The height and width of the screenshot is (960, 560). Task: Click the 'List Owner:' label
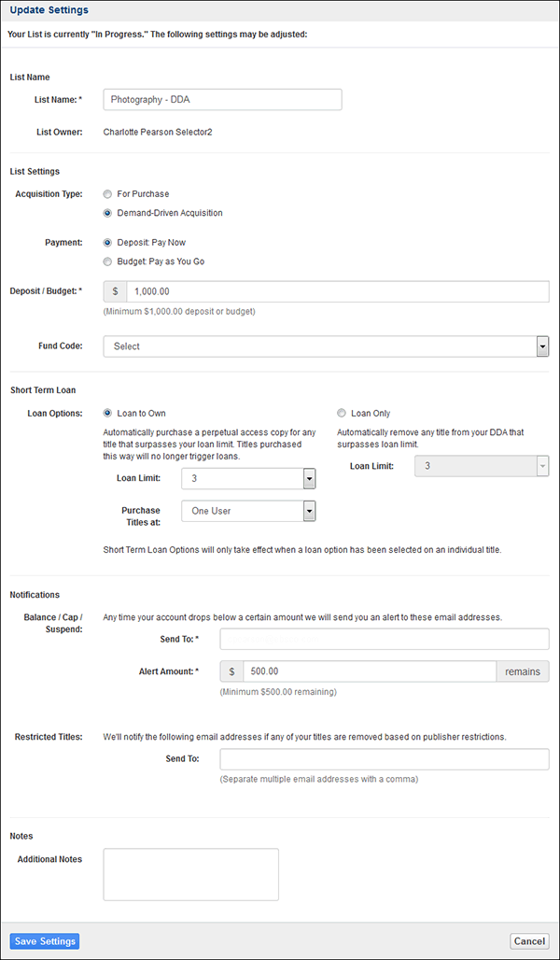point(59,132)
